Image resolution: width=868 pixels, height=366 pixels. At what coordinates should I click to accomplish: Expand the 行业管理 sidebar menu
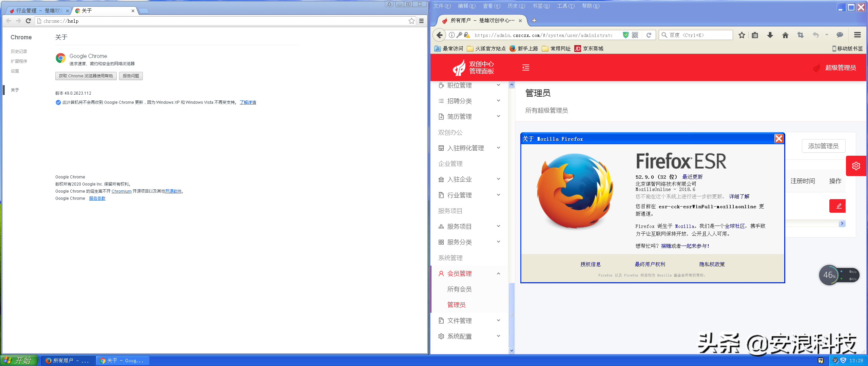[470, 195]
